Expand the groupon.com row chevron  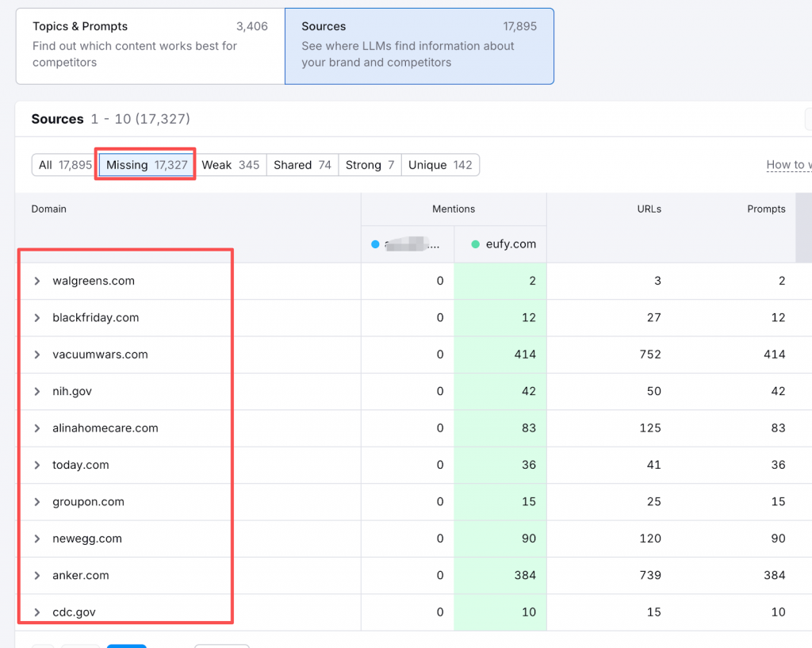[x=37, y=502]
